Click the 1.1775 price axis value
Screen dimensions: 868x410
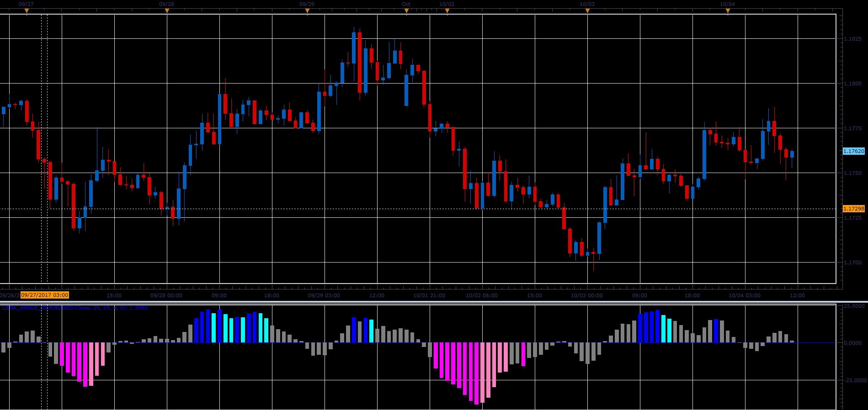pyautogui.click(x=852, y=129)
